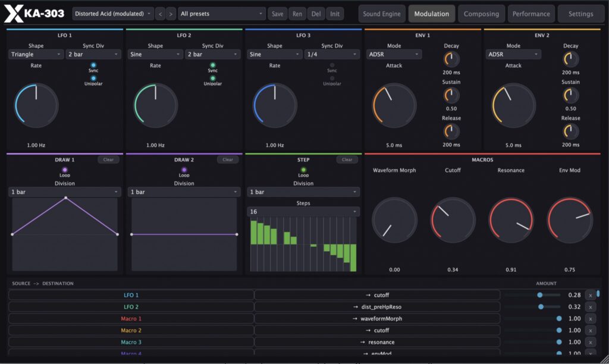The image size is (609, 364).
Task: Click the Resonance macro knob
Action: pyautogui.click(x=511, y=220)
